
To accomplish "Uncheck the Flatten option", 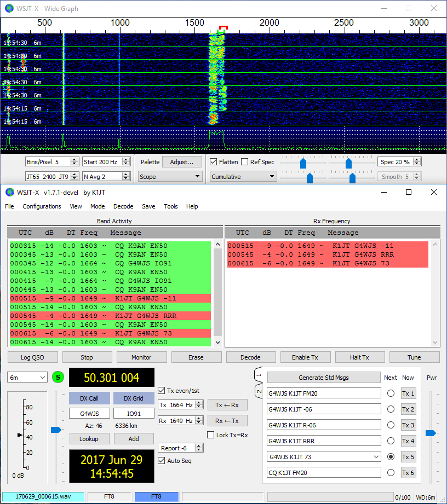I will point(214,162).
